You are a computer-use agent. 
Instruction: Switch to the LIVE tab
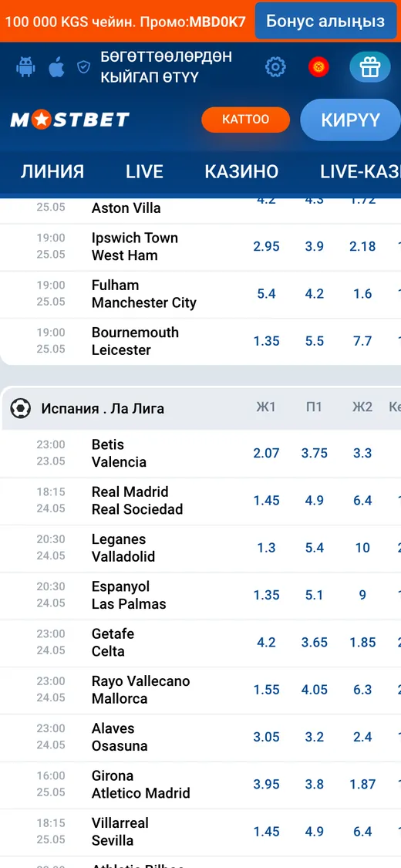coord(144,171)
